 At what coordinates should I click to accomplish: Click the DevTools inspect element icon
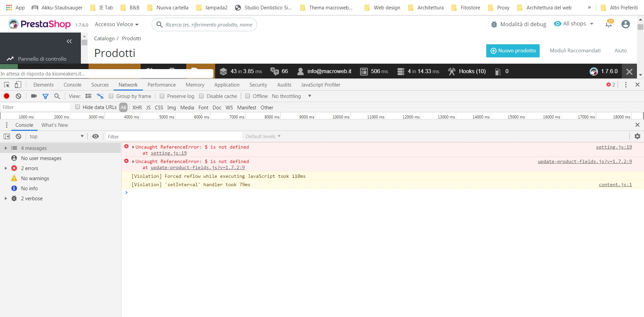(x=7, y=85)
